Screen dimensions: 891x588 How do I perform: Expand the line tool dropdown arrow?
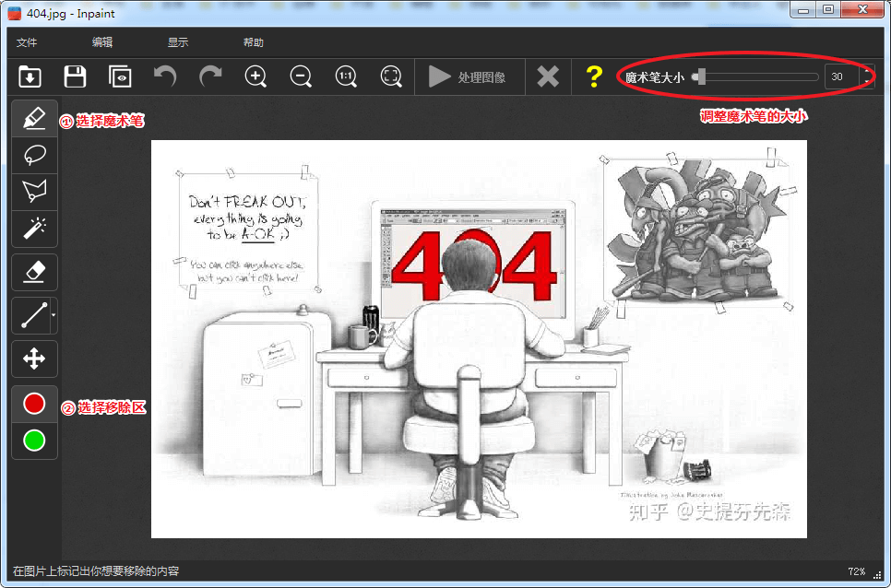[54, 315]
